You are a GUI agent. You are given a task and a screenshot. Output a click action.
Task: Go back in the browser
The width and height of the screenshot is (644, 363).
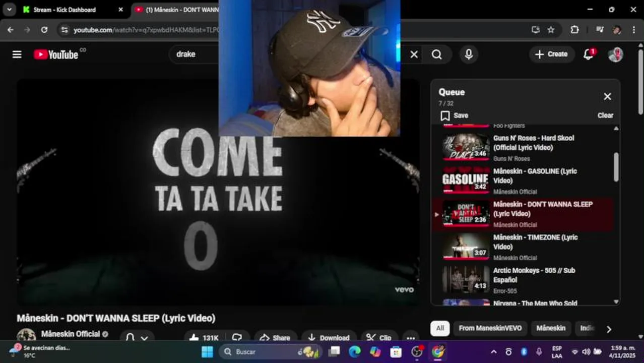tap(11, 30)
